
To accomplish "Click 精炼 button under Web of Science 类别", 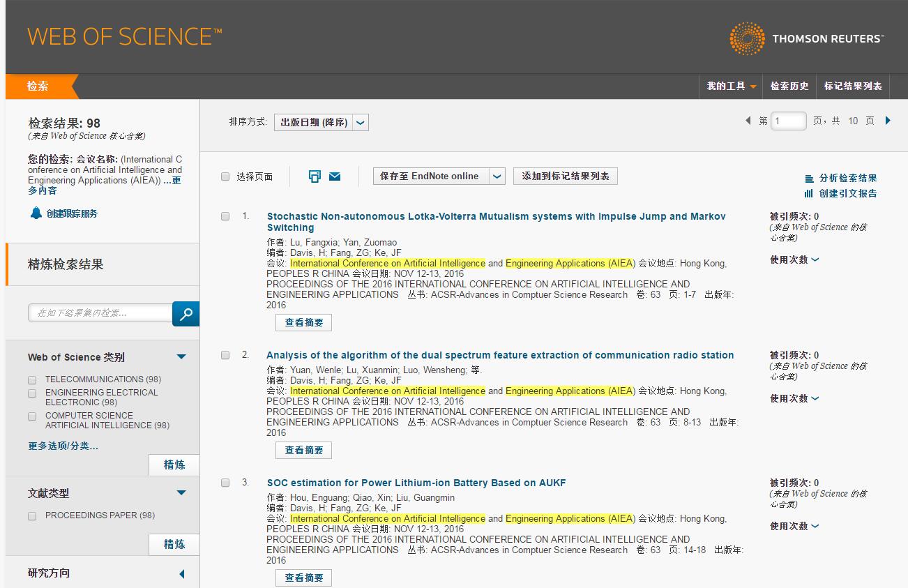I will 174,465.
